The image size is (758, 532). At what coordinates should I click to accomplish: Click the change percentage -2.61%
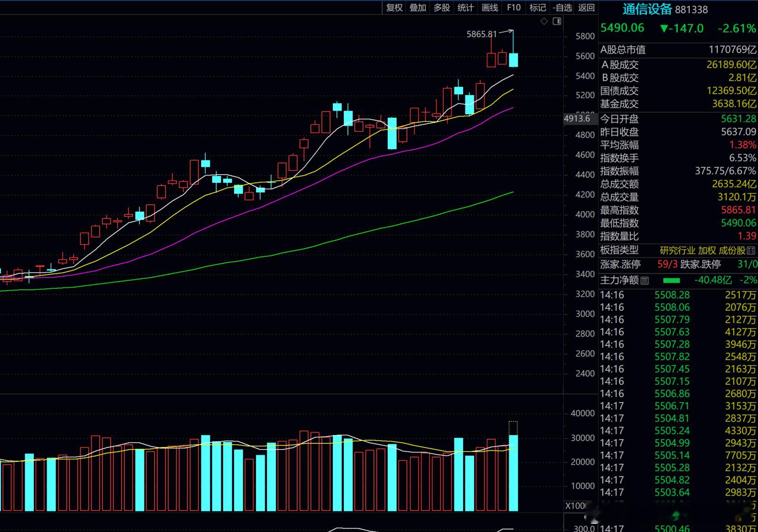(737, 28)
